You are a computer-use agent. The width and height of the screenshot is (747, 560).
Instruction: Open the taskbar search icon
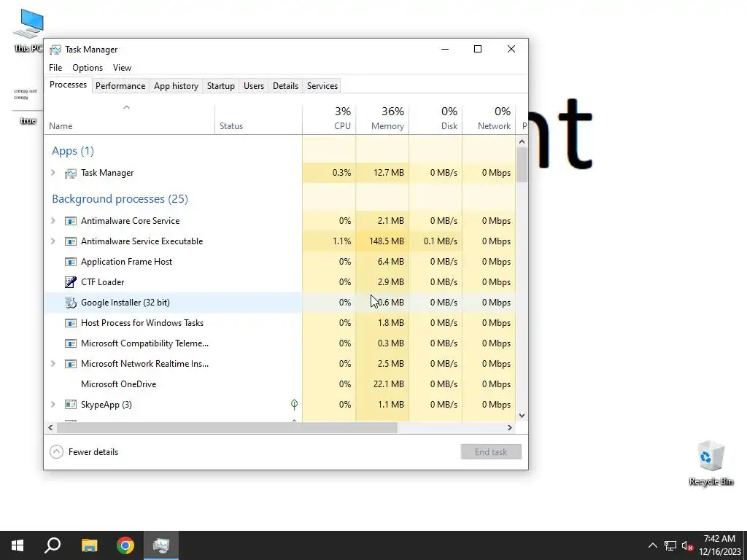(x=53, y=545)
